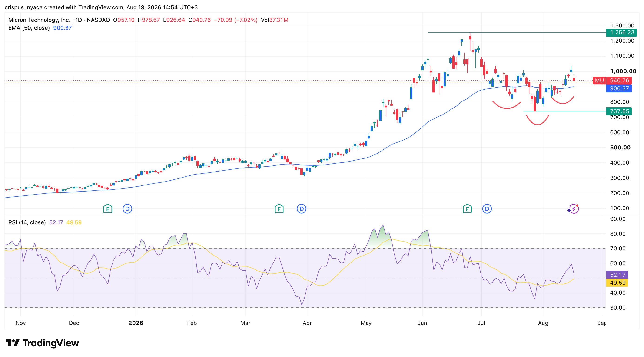Click the late-December dividend D marker
This screenshot has height=357, width=644.
click(127, 209)
